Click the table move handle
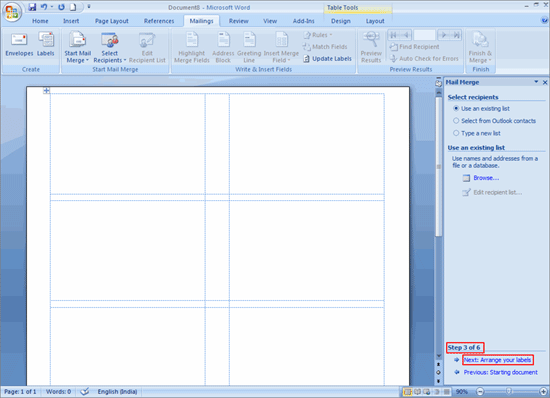 46,90
